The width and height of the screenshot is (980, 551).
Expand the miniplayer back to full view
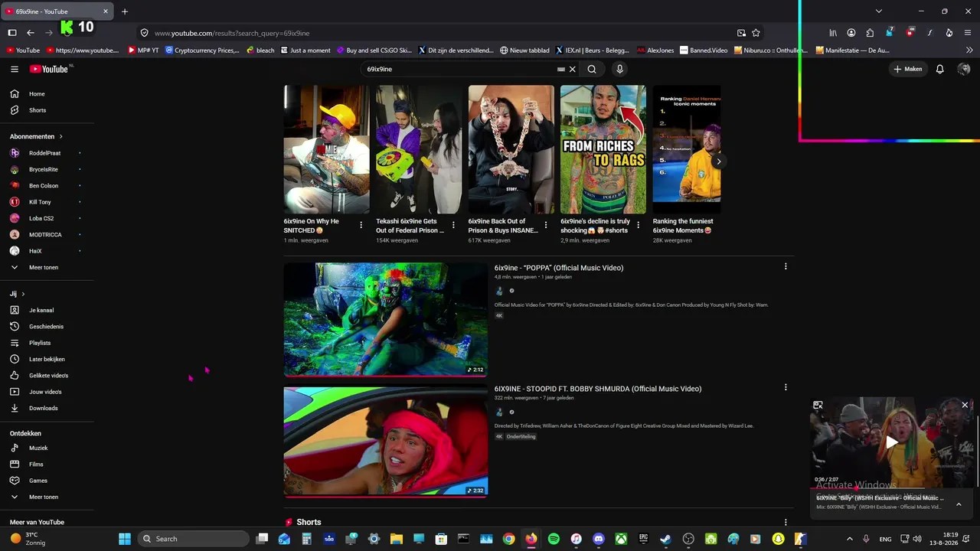click(818, 405)
